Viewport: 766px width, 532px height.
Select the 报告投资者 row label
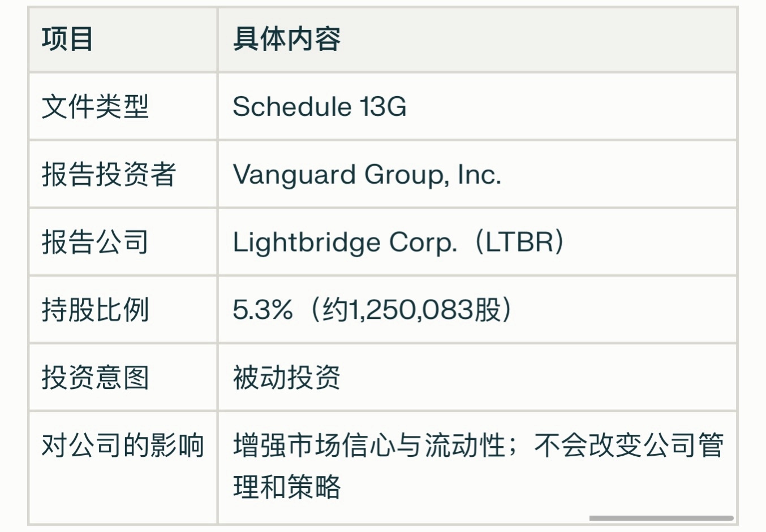(109, 174)
